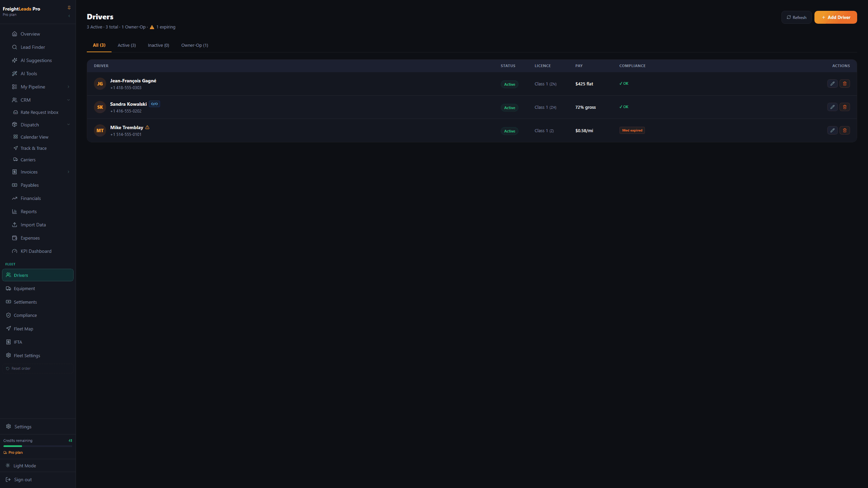Open AI Suggestions sparkle icon

pyautogui.click(x=15, y=60)
